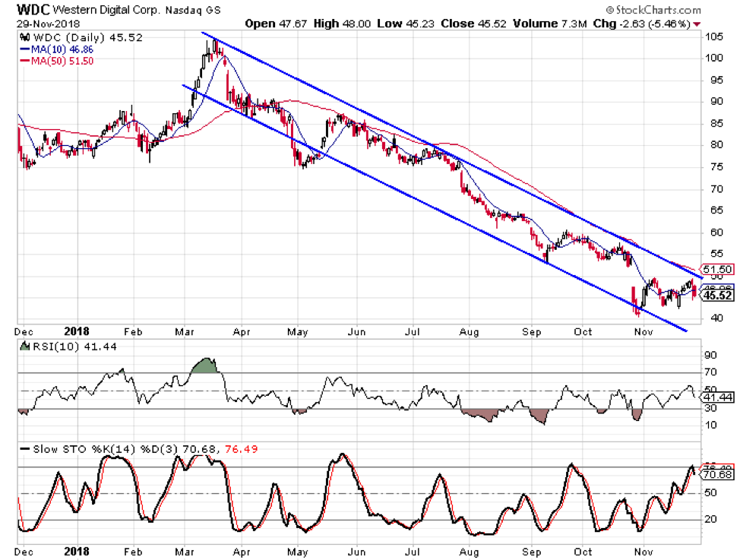Click the 30 level on the RSI axis
Viewport: 740px width, 560px height.
pyautogui.click(x=710, y=409)
